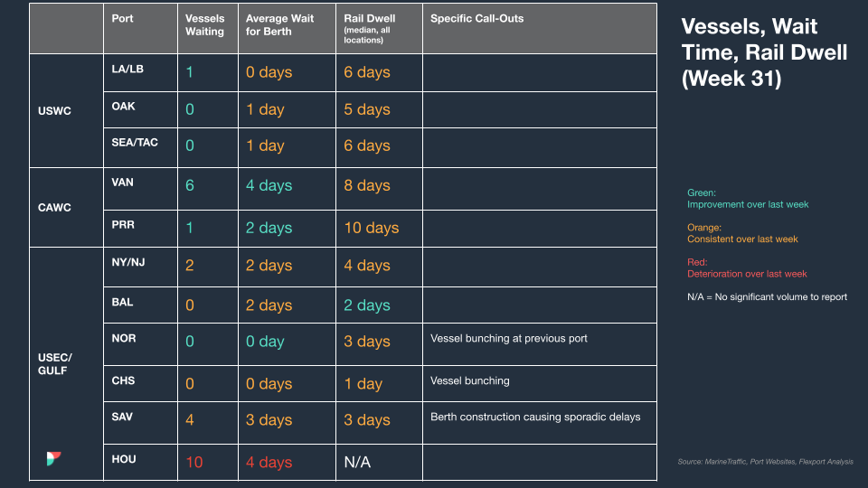
Task: Click the Average Wait for Berth header
Action: [279, 25]
